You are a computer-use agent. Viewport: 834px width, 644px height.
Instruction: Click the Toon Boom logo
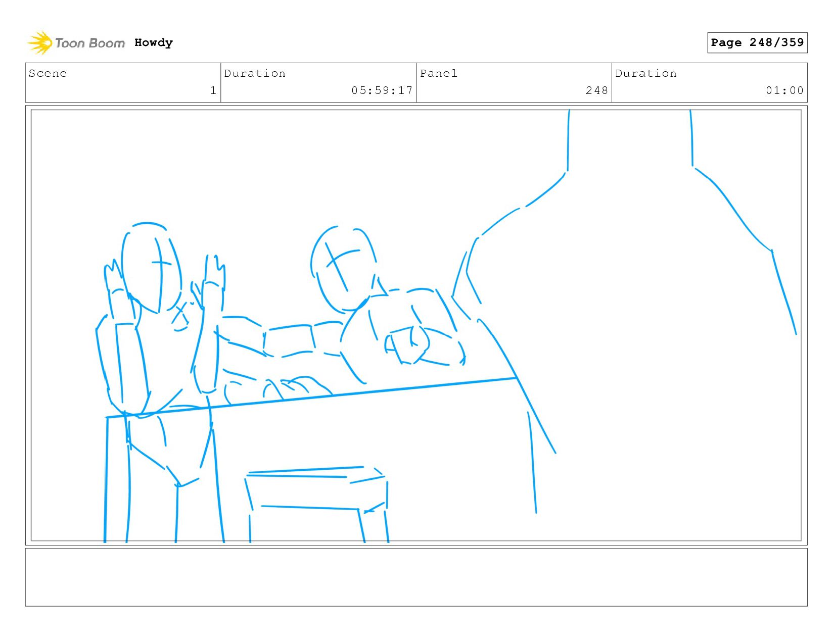[x=76, y=43]
